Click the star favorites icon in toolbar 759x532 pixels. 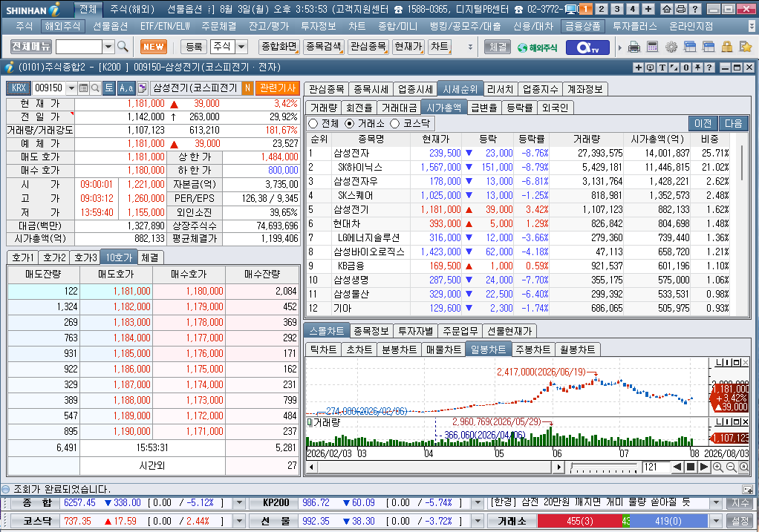click(746, 47)
